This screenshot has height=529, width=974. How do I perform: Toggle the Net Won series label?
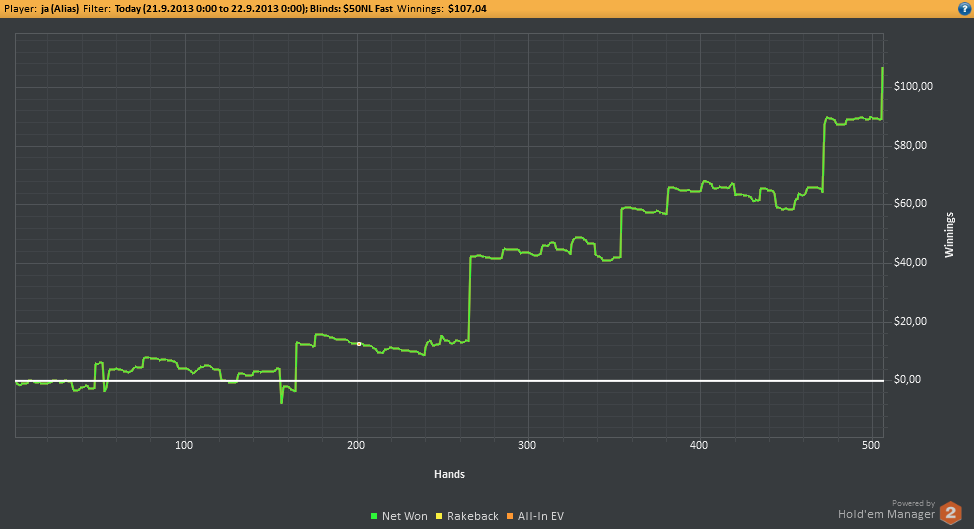pos(404,516)
